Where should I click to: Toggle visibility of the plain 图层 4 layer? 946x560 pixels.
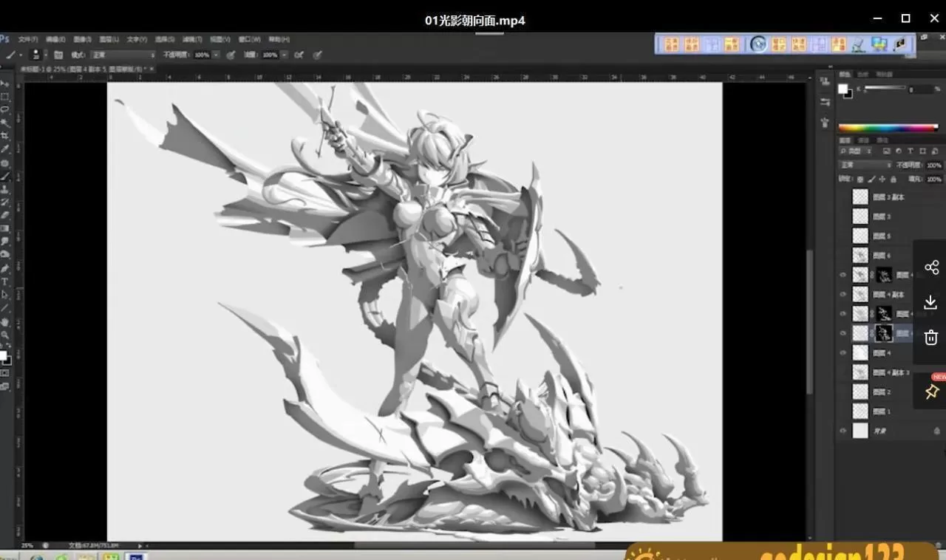843,353
